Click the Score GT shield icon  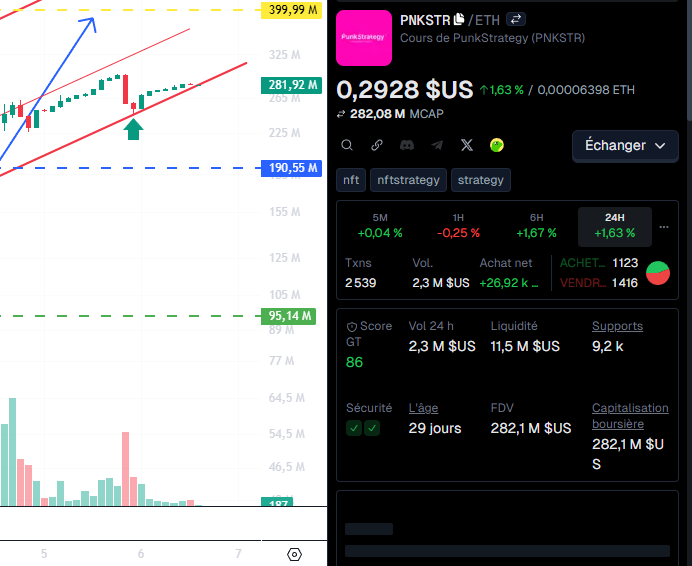pos(352,327)
